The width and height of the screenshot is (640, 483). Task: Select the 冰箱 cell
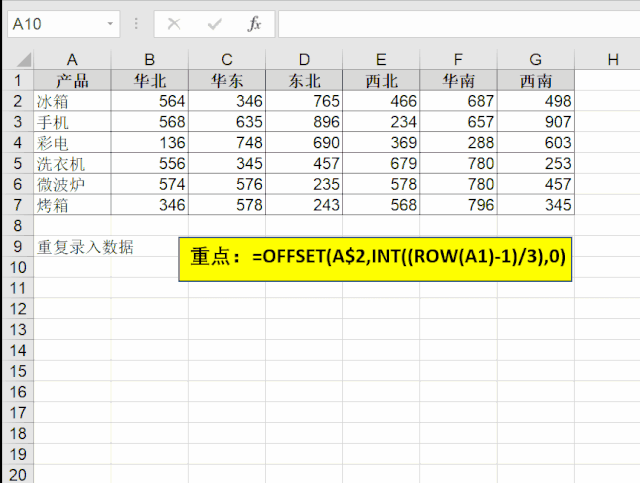click(x=72, y=101)
